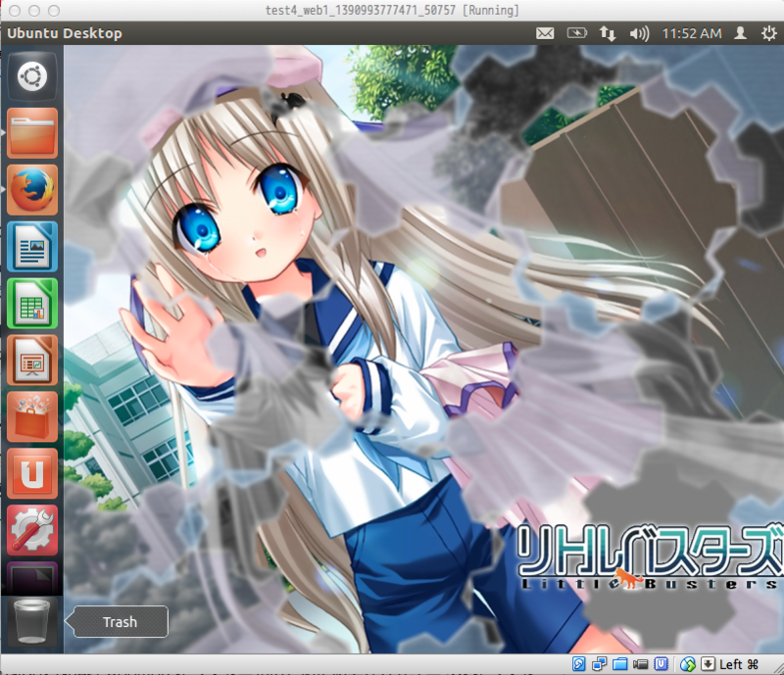Click VirtualBox network adapters status icon
The width and height of the screenshot is (784, 675).
599,664
